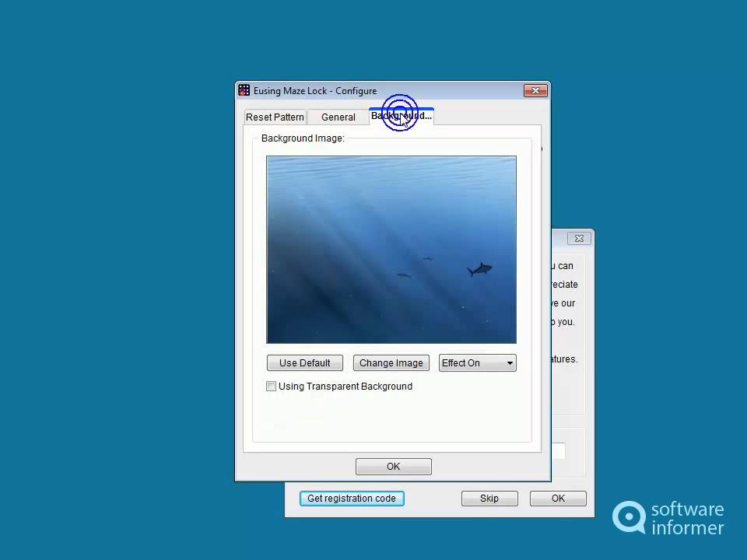Image resolution: width=747 pixels, height=560 pixels.
Task: Click the Change Image button
Action: [391, 363]
